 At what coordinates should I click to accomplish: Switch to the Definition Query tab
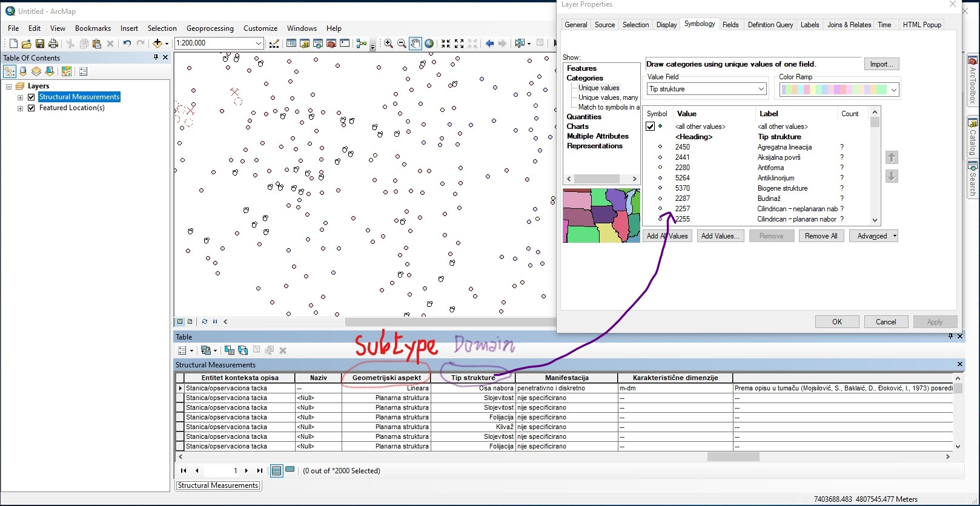pos(770,25)
